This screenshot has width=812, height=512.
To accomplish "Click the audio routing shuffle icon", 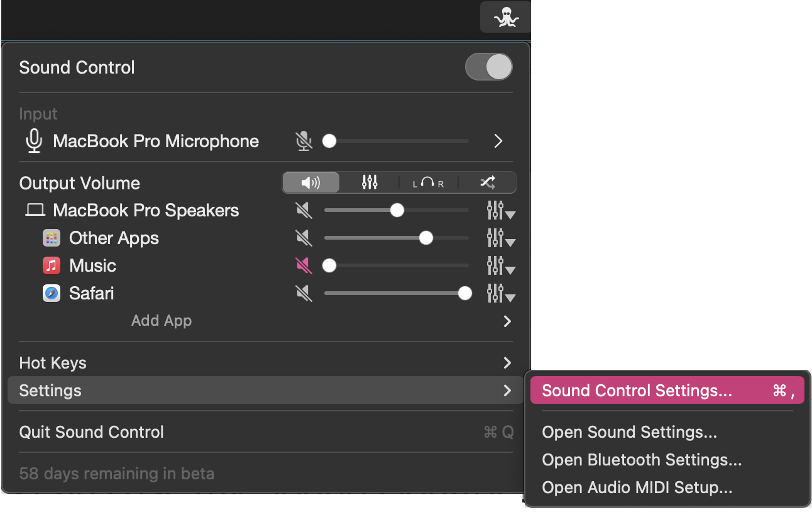I will 488,182.
